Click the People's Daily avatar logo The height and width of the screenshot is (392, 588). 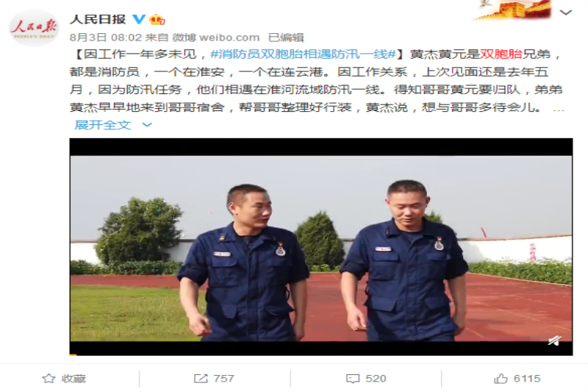tap(34, 28)
